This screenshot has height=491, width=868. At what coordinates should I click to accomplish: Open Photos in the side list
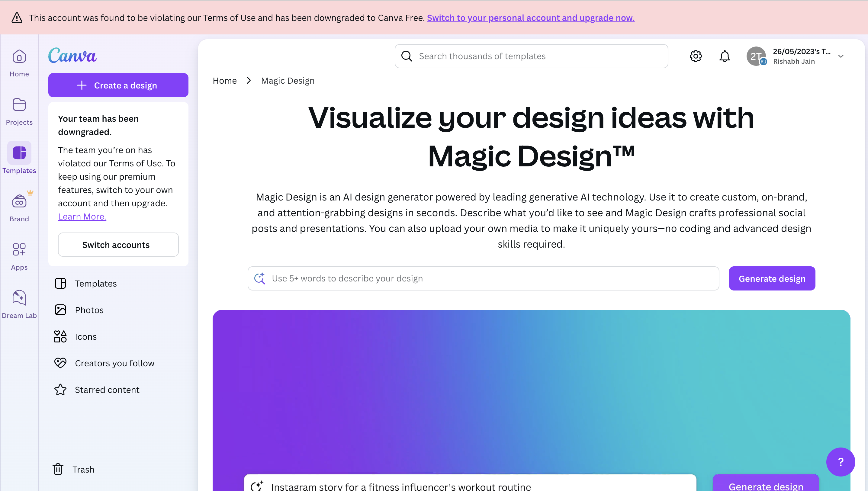pyautogui.click(x=118, y=310)
